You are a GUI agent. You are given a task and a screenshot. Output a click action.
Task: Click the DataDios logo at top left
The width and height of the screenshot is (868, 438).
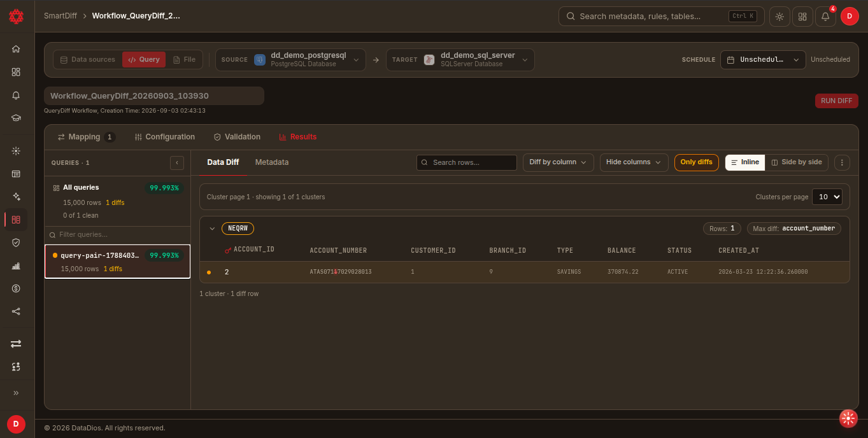pos(16,16)
